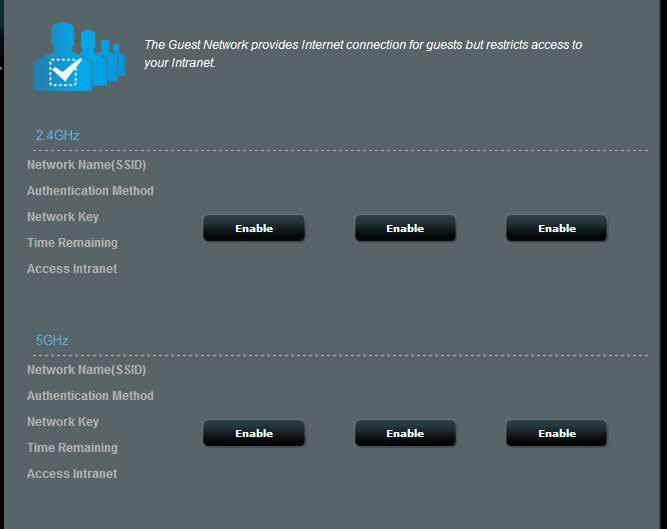Click Time Remaining label under 2.4GHz

click(72, 243)
